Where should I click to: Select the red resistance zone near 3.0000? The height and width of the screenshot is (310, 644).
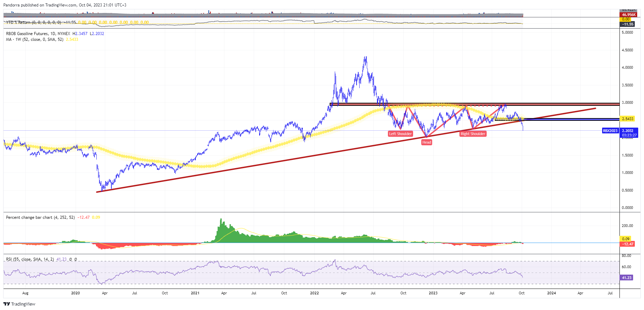(x=474, y=104)
